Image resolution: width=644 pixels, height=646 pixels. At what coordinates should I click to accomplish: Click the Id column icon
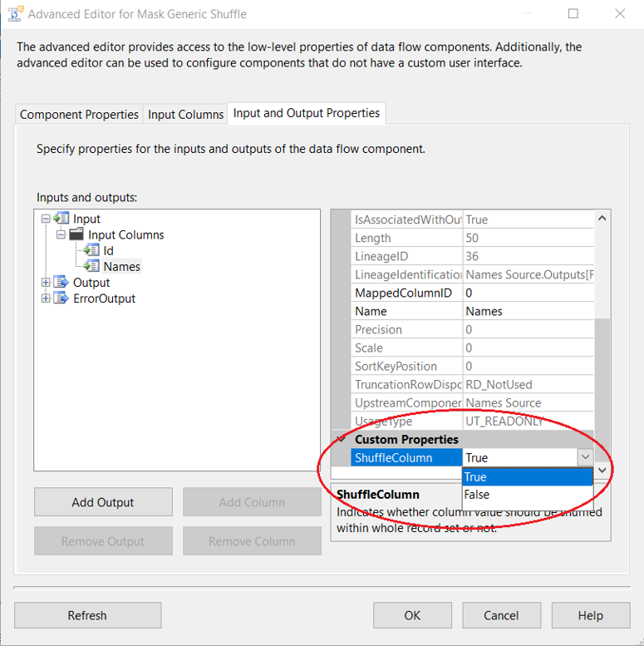pyautogui.click(x=91, y=250)
